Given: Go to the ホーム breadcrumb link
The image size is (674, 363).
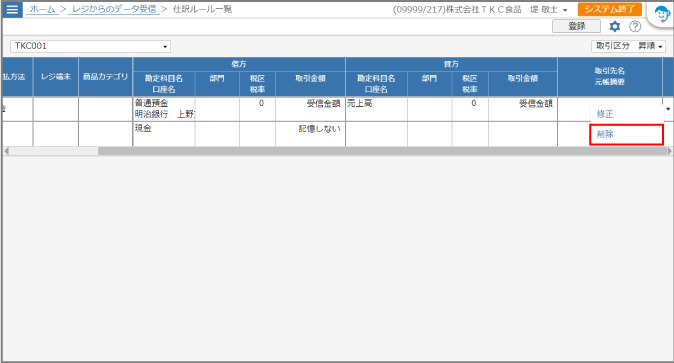Looking at the screenshot, I should tap(43, 9).
